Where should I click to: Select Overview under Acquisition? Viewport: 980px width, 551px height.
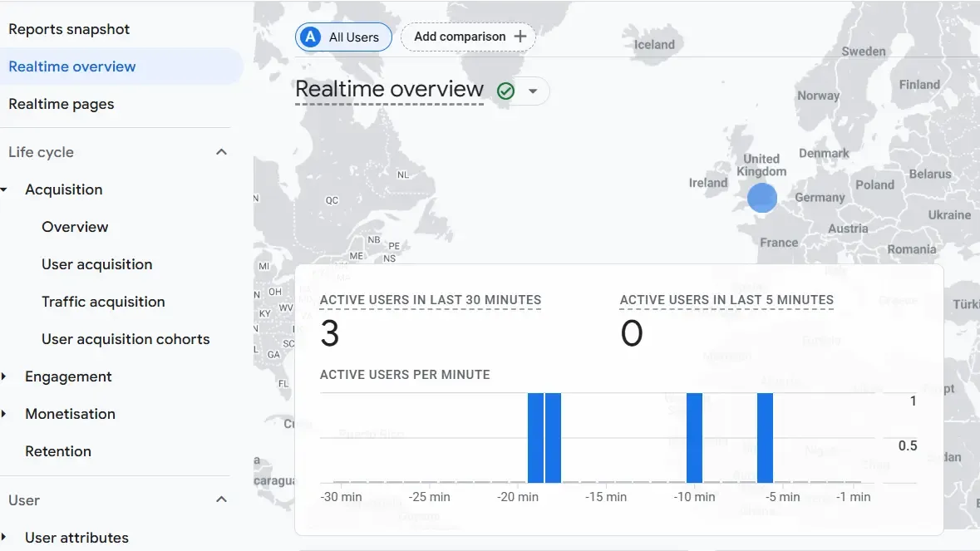click(x=75, y=227)
